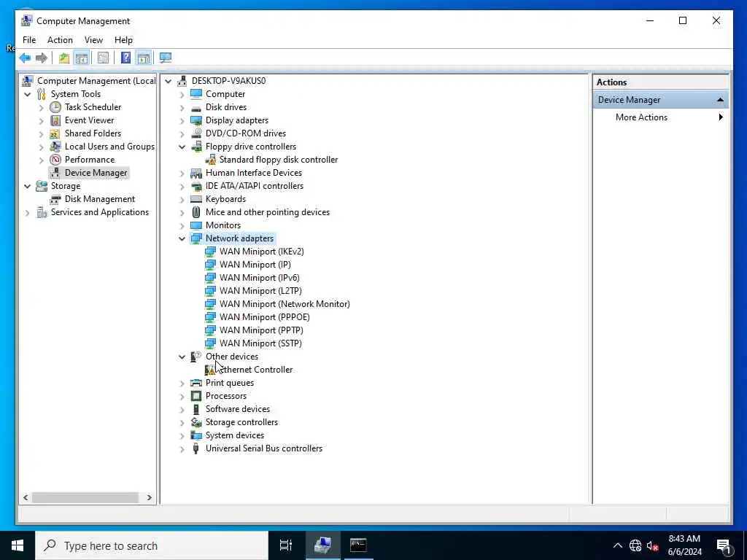Collapse the Storage node
This screenshot has height=560, width=747.
tap(28, 186)
